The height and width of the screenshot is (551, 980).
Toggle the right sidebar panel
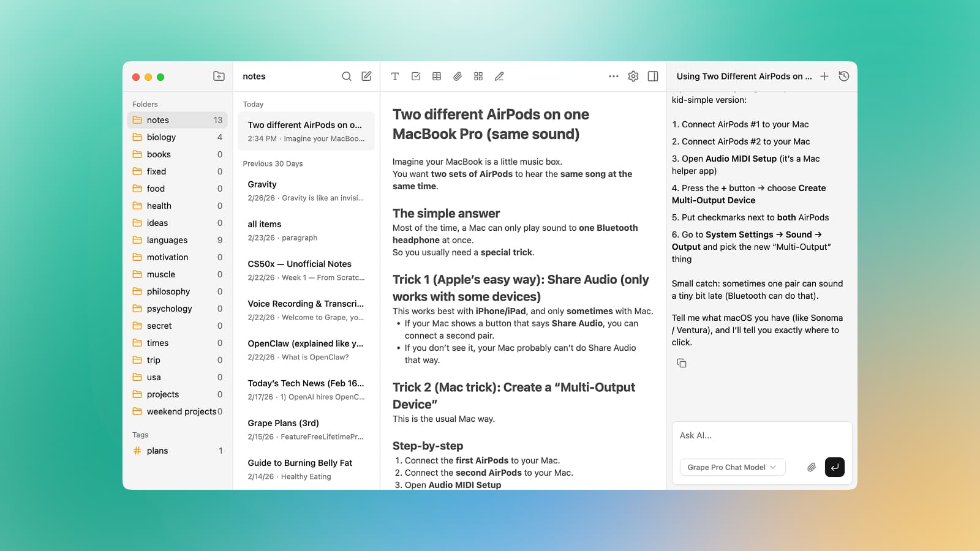click(x=653, y=77)
